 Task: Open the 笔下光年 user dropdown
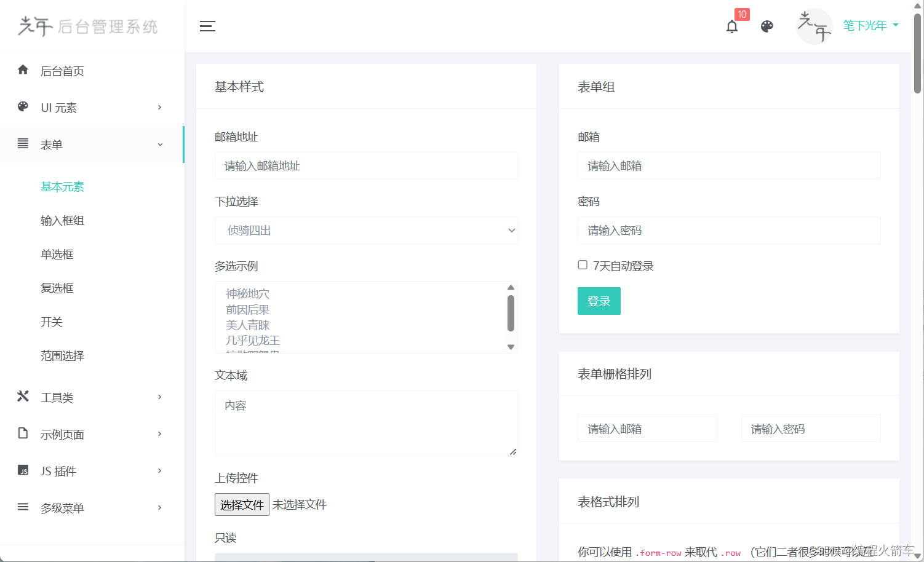(x=870, y=25)
